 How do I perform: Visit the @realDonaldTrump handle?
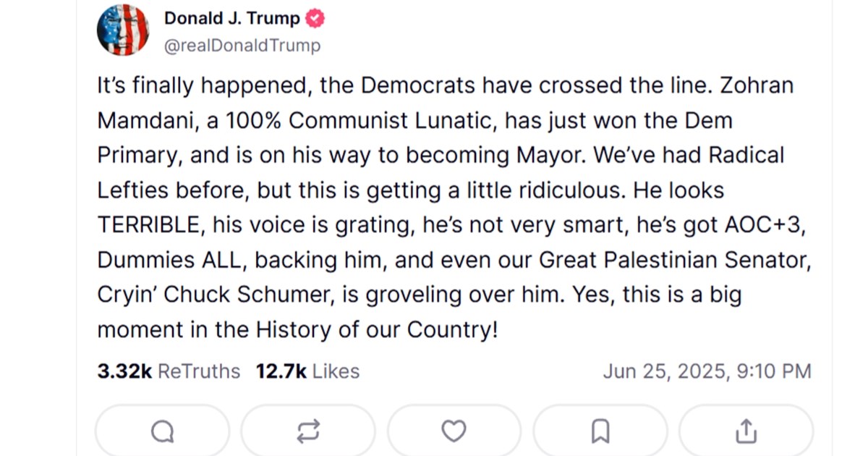(242, 46)
